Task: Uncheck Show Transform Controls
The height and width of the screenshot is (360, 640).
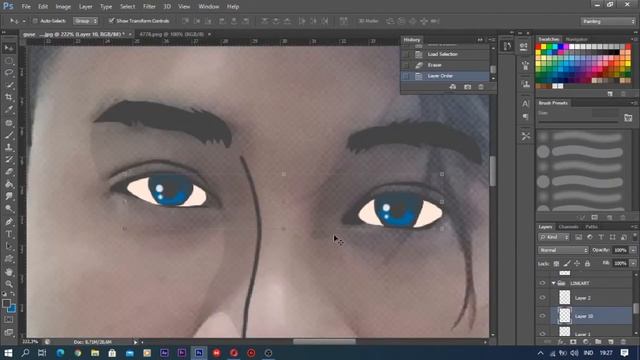Action: [x=111, y=20]
